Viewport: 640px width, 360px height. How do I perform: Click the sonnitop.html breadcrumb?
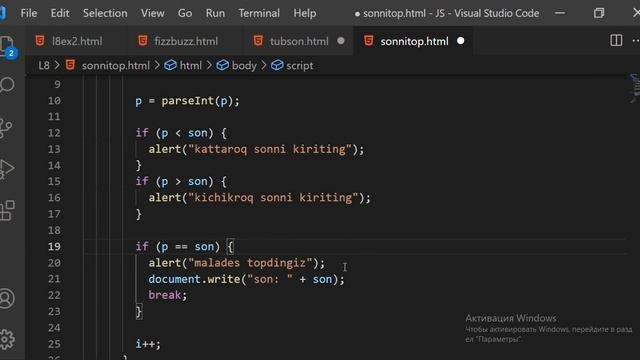pos(115,65)
